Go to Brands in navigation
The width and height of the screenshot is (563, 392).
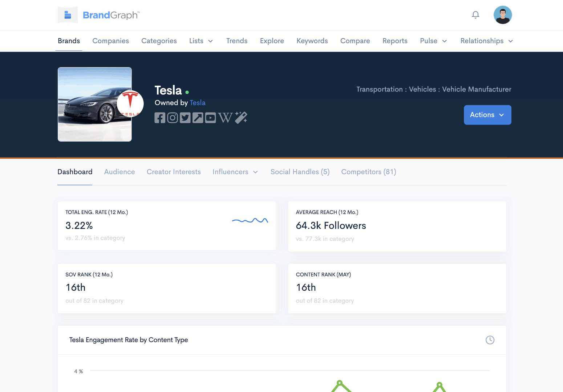[69, 41]
